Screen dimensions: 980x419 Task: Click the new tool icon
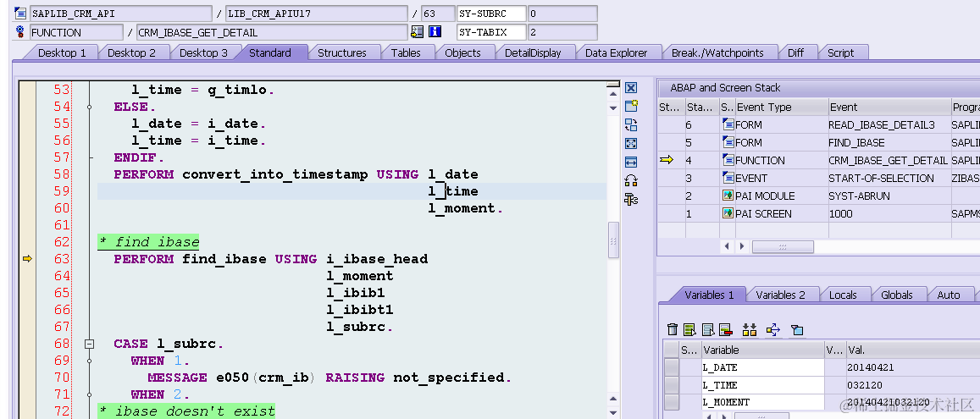pyautogui.click(x=631, y=106)
